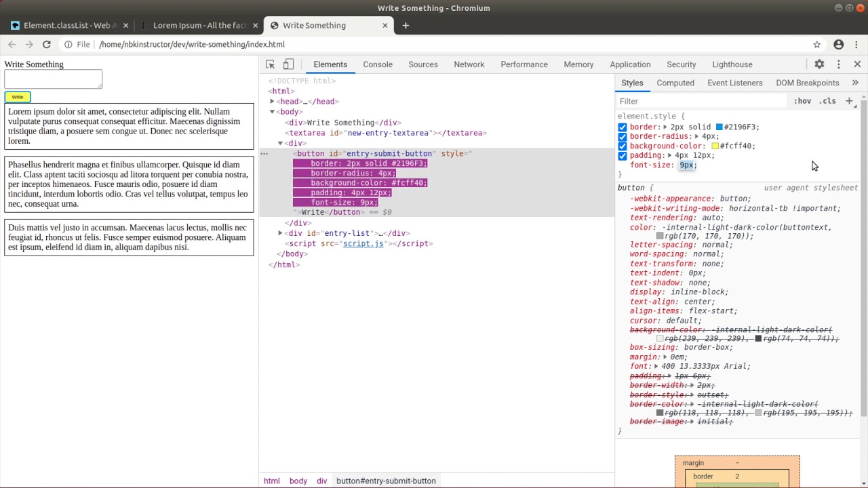
Task: Expand border shorthand in element.style
Action: [x=665, y=127]
